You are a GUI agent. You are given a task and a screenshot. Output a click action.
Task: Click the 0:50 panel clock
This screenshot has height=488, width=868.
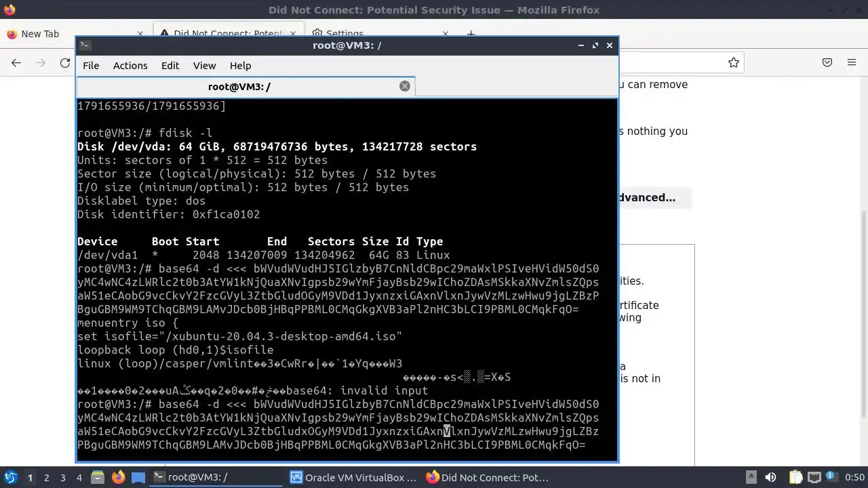(854, 477)
